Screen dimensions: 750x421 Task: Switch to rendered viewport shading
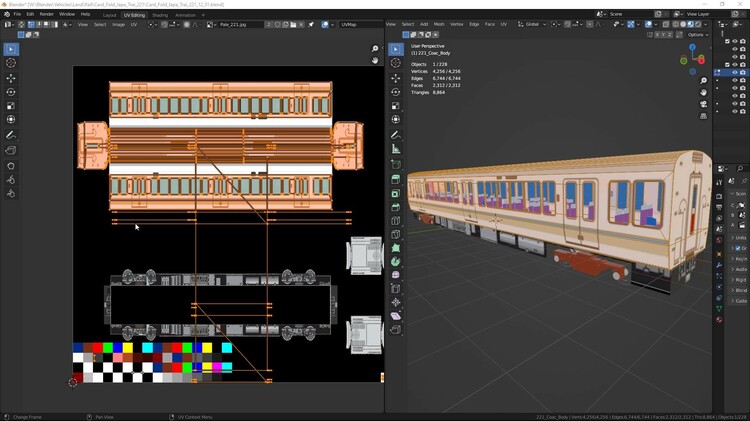(x=698, y=24)
